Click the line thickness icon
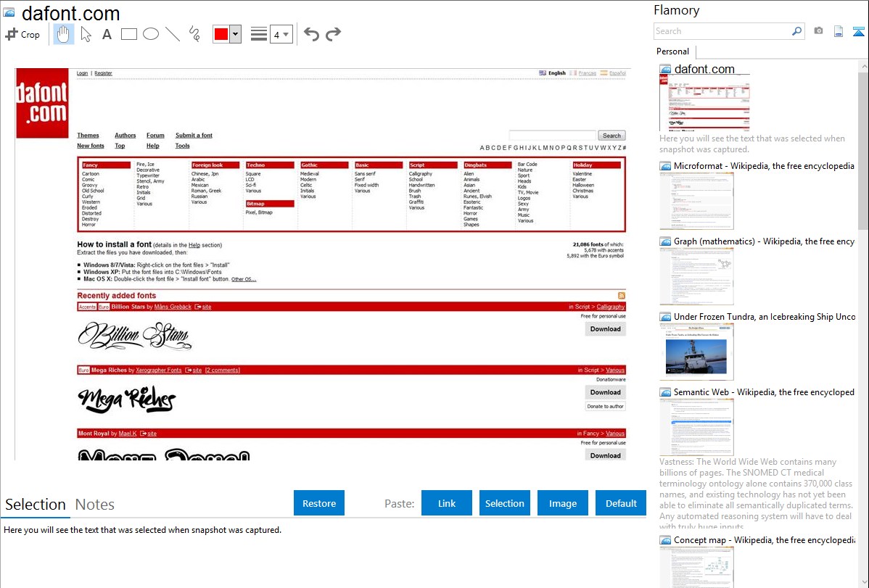 (x=258, y=34)
